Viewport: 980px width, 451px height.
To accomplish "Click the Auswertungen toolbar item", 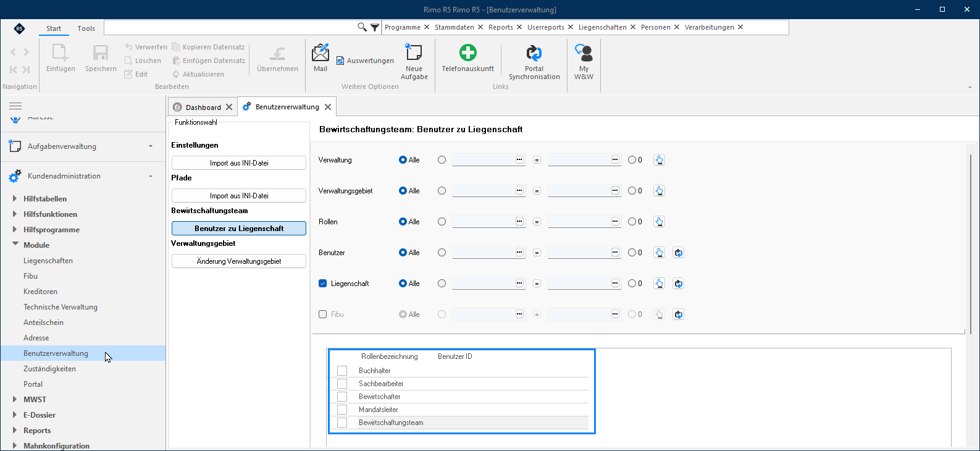I will [365, 61].
